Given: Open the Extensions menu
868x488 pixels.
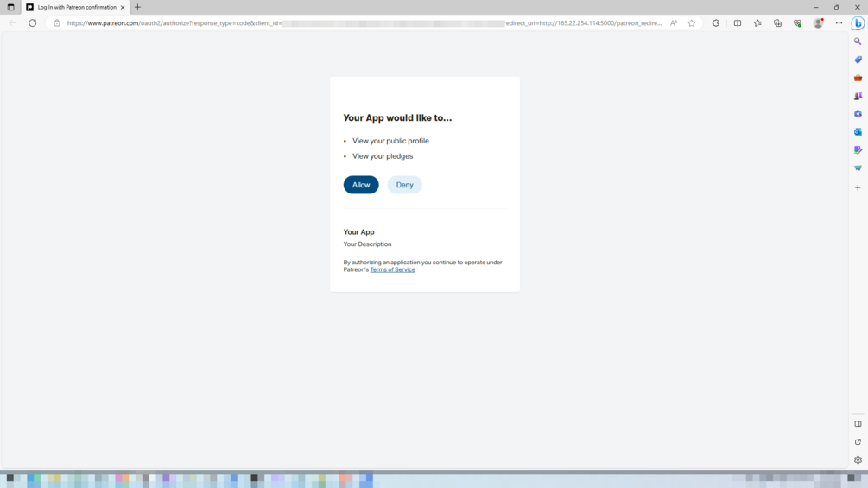Looking at the screenshot, I should coord(716,23).
